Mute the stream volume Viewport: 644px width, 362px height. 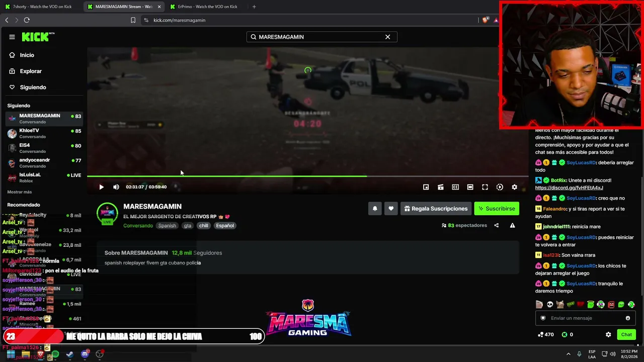point(116,187)
